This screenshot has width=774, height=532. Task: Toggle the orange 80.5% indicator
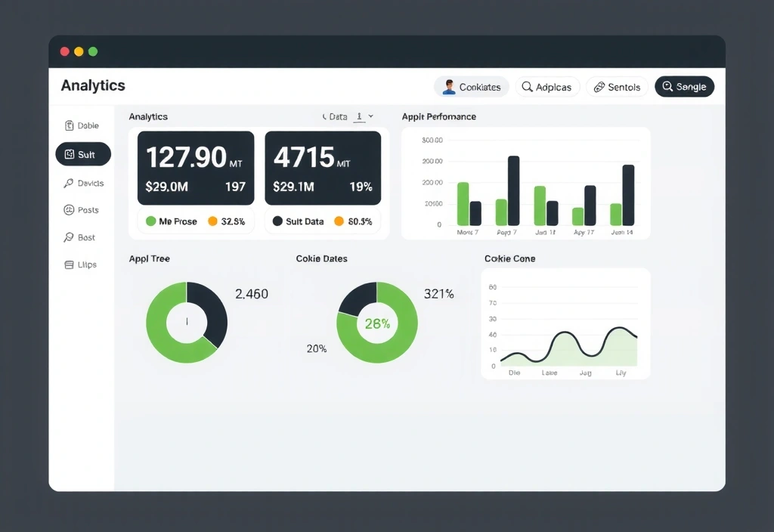click(340, 222)
